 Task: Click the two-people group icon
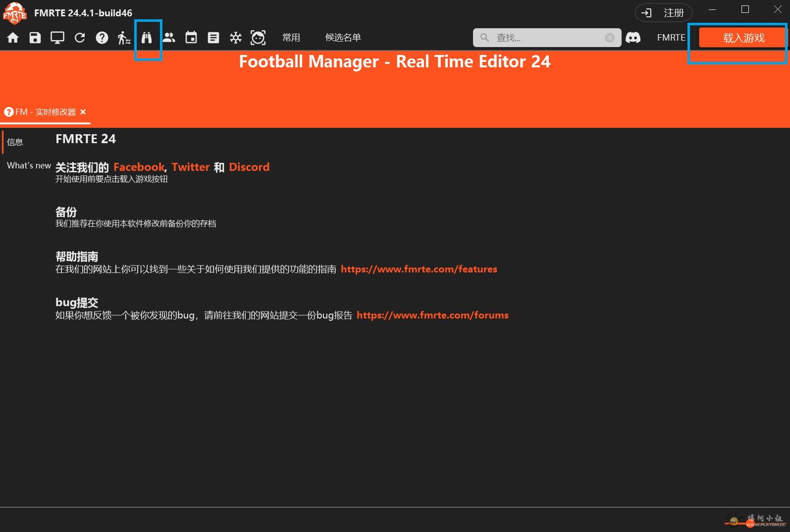(x=169, y=38)
